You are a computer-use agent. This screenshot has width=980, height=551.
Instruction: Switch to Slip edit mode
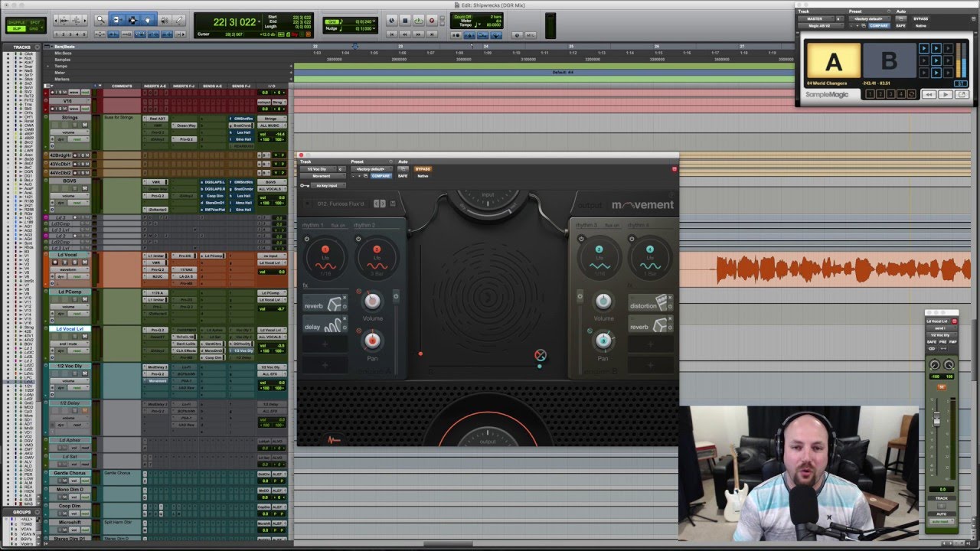(16, 28)
